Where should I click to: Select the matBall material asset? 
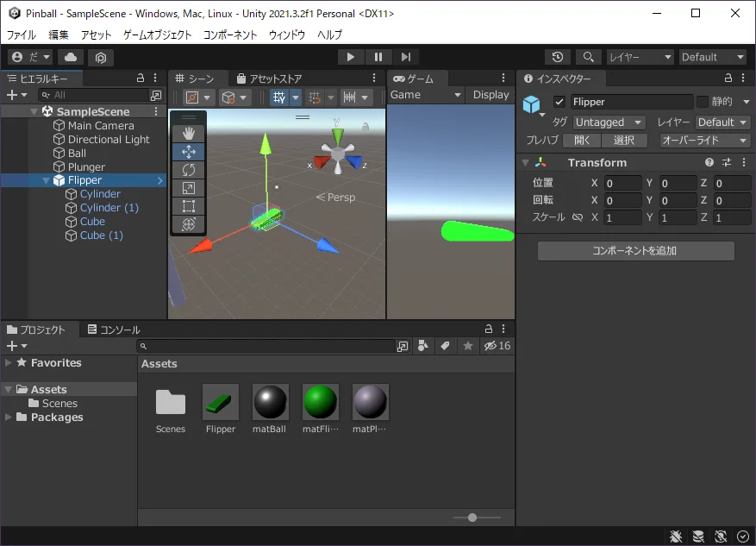pyautogui.click(x=270, y=409)
